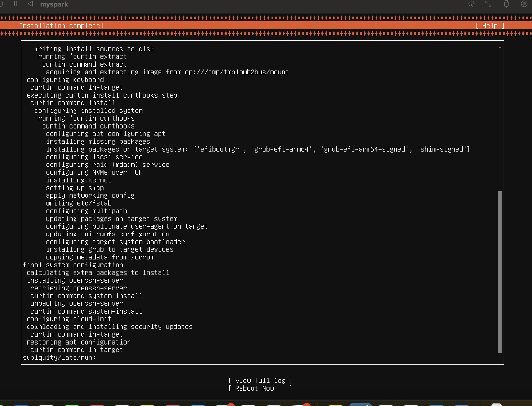
Task: Click the myspark window title
Action: 54,4
